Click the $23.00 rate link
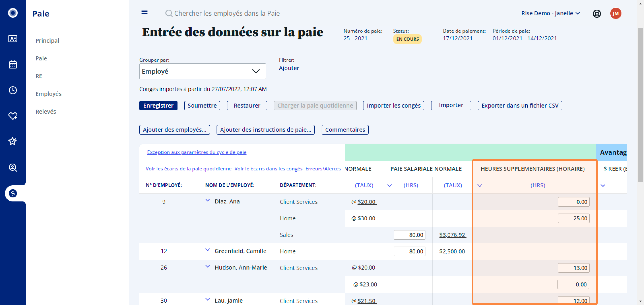 [369, 284]
